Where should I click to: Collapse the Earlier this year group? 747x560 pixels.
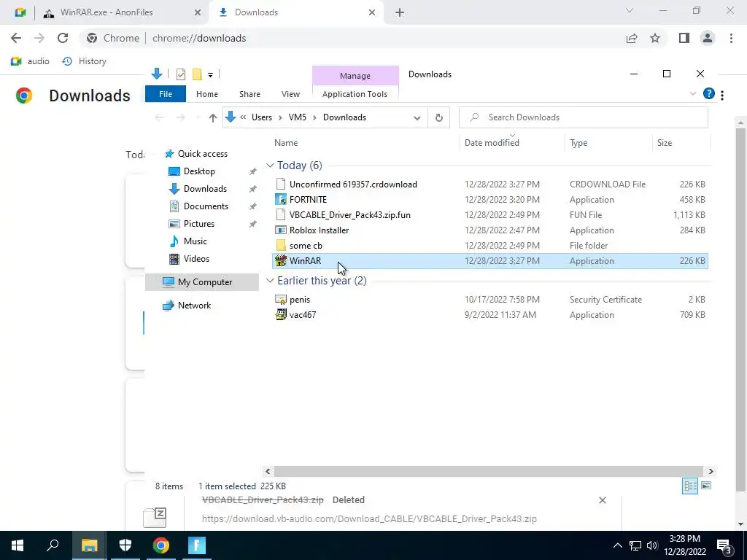click(270, 281)
